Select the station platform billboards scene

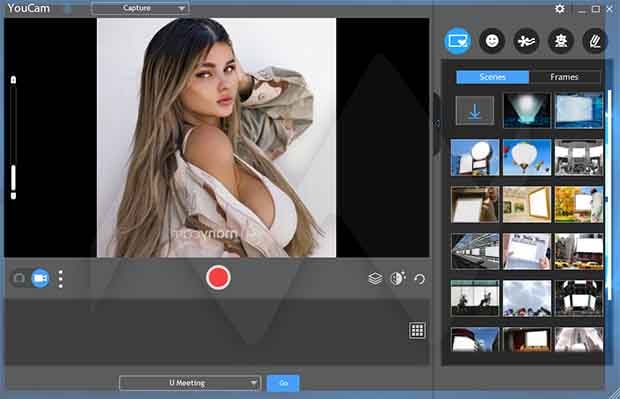pos(475,252)
